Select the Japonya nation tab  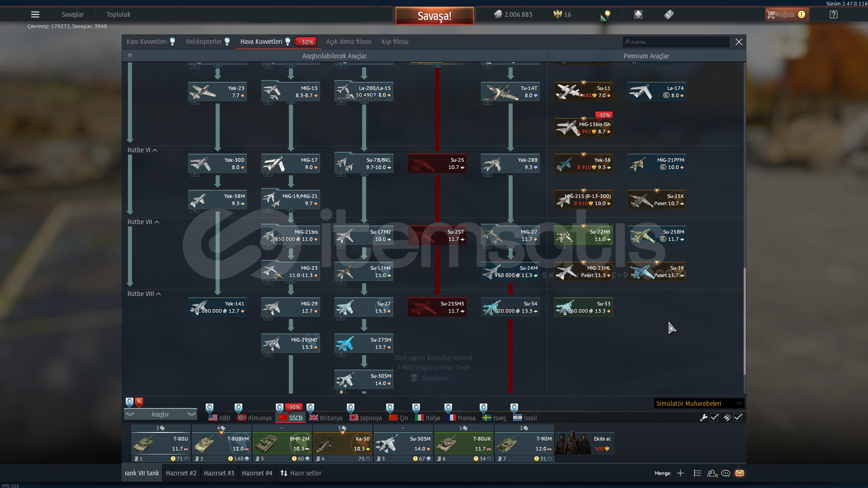click(365, 418)
